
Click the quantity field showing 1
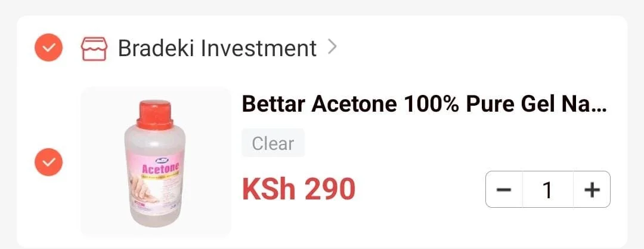pos(547,190)
